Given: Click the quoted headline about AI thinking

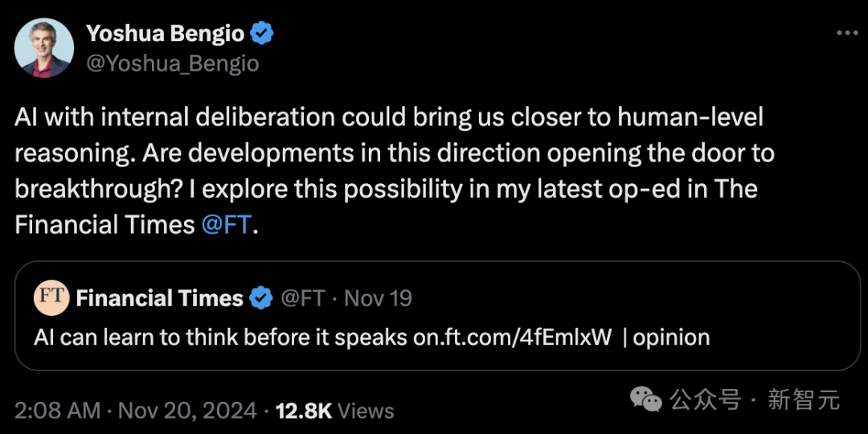Looking at the screenshot, I should tap(220, 337).
